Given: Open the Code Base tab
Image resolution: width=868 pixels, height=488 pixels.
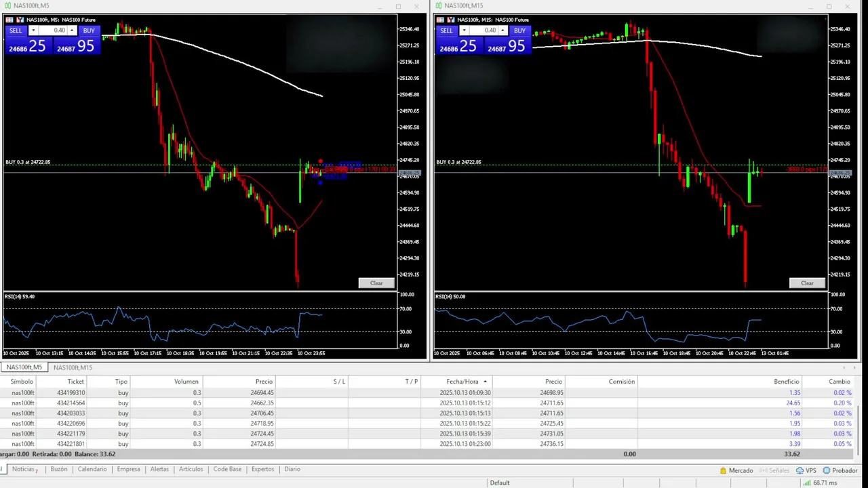Looking at the screenshot, I should click(x=227, y=469).
